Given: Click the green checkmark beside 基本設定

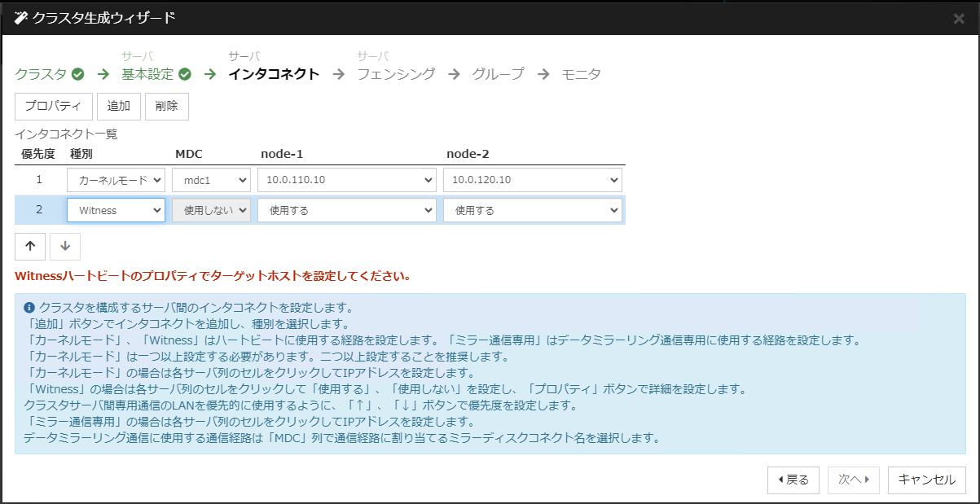Looking at the screenshot, I should pyautogui.click(x=185, y=74).
